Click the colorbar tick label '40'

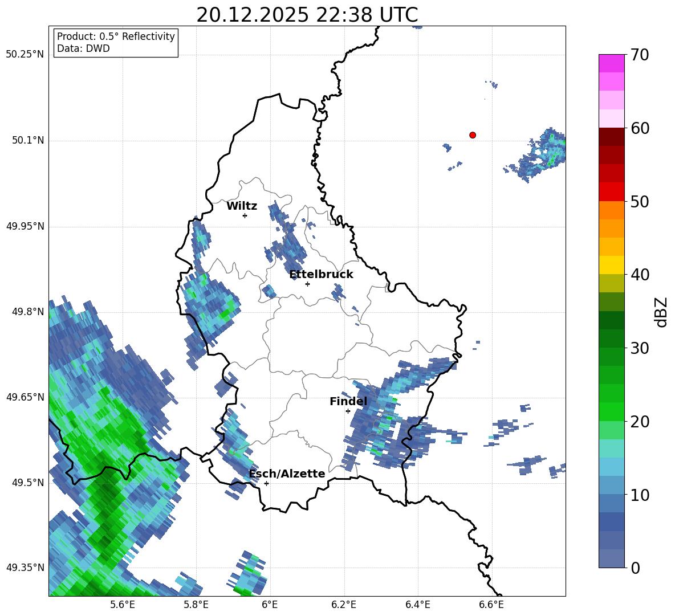[640, 275]
